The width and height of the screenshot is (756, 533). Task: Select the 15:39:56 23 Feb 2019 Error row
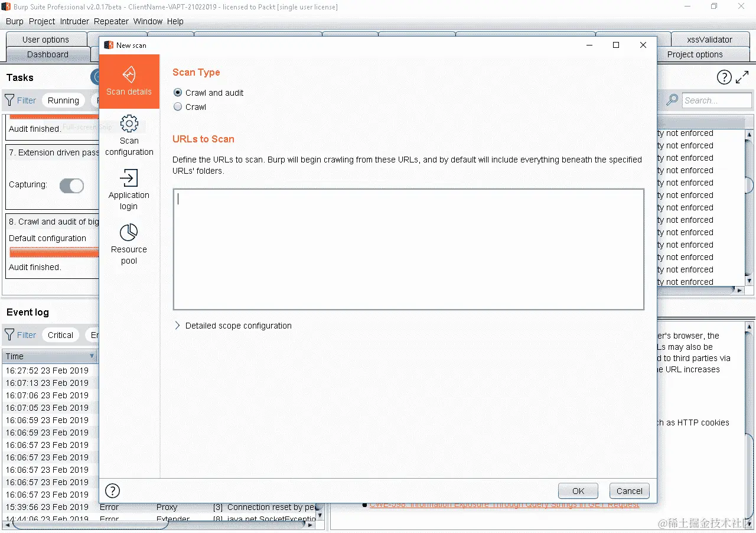pyautogui.click(x=159, y=507)
